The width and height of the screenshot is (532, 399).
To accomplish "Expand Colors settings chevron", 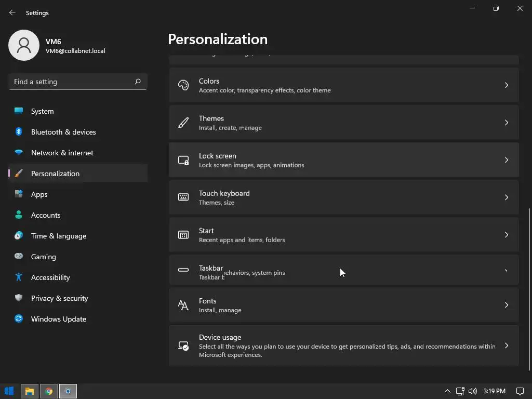I will pyautogui.click(x=507, y=85).
